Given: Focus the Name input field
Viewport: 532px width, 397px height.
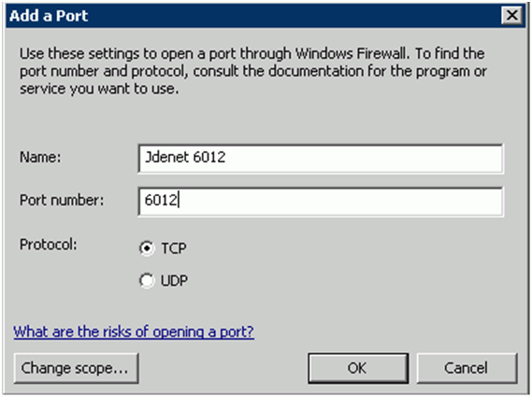Looking at the screenshot, I should 321,158.
